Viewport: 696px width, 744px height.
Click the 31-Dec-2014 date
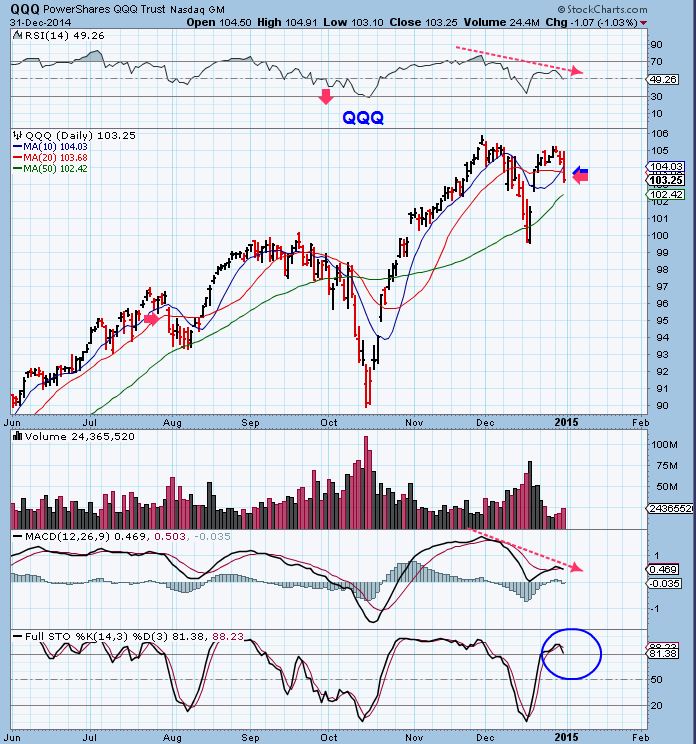pos(41,22)
